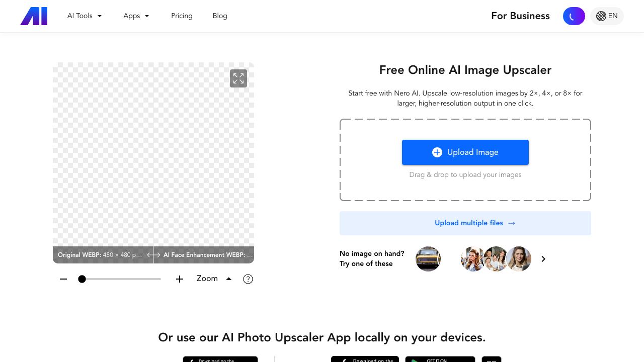Select the smiling woman portrait sample
Viewport: 644px width, 362px height.
[x=519, y=259]
